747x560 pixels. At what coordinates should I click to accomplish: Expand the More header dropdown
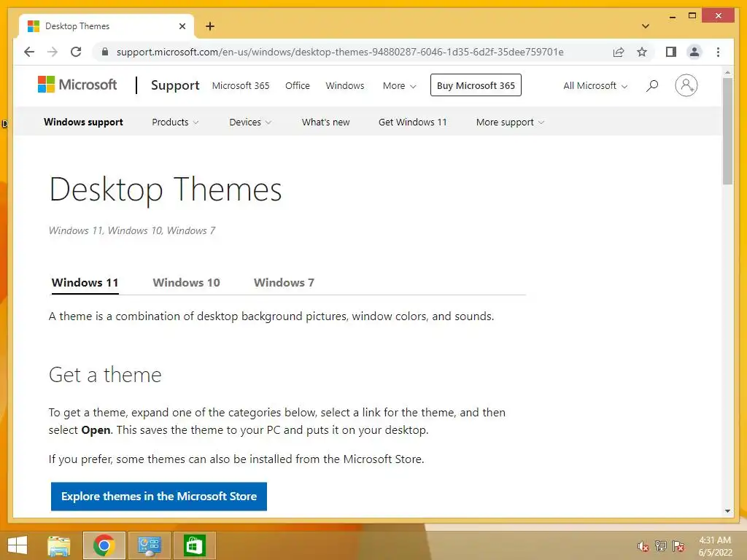point(399,86)
